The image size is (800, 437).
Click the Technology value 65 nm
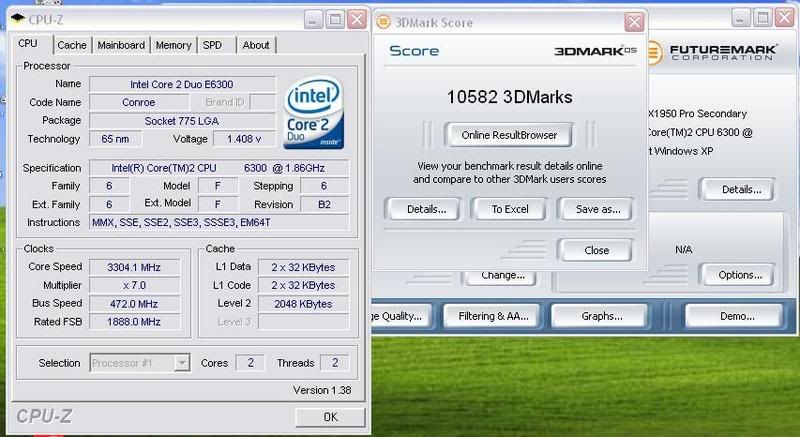pos(115,139)
